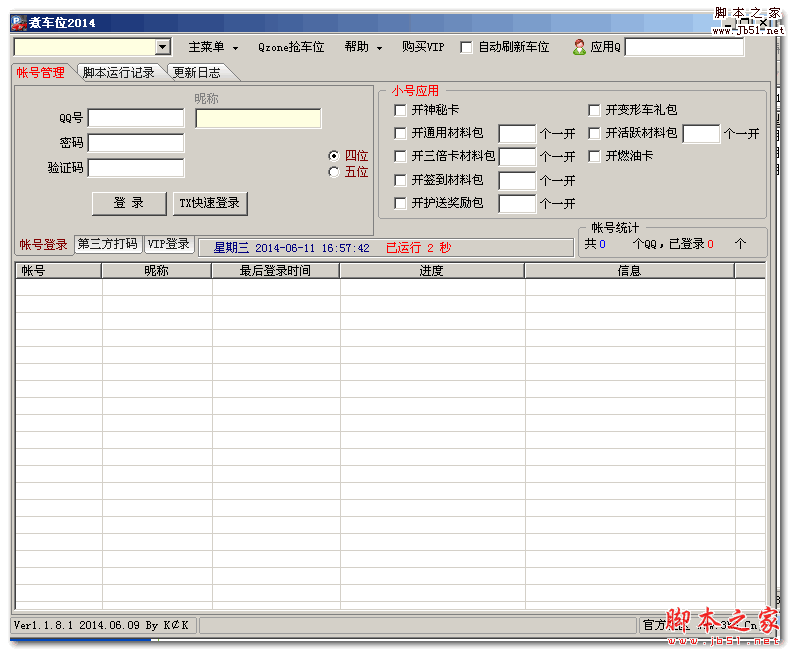The image size is (791, 652).
Task: Check the 开通用材料包 checkbox
Action: tap(400, 133)
